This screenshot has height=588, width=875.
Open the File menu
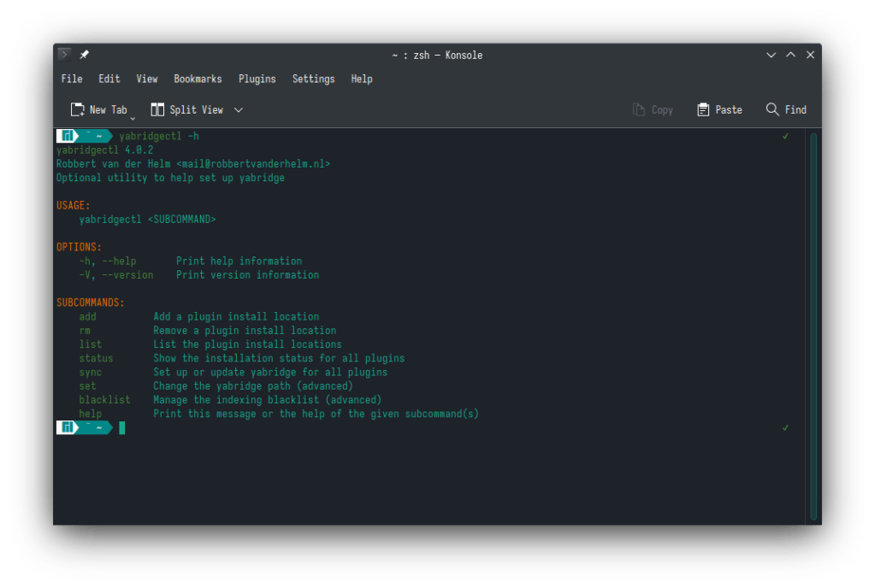pyautogui.click(x=72, y=79)
